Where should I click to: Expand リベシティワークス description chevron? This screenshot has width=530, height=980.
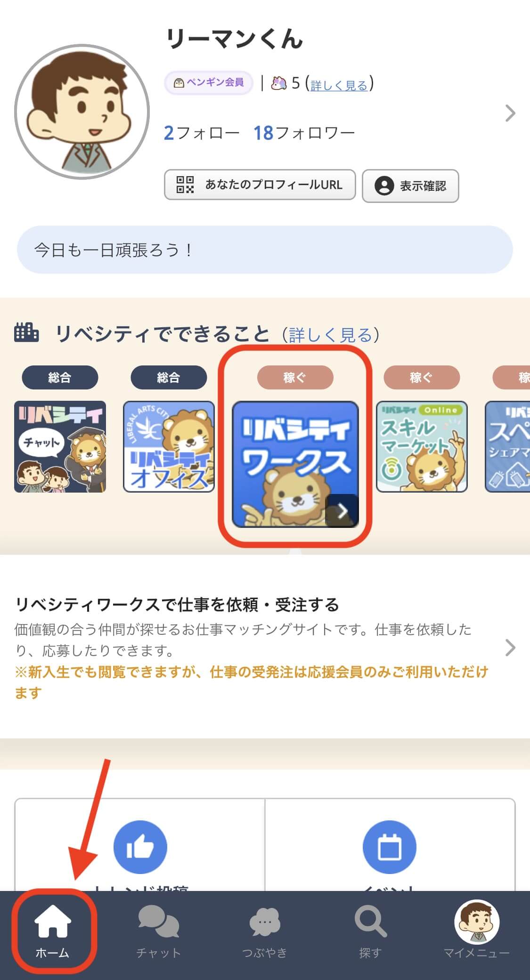pos(510,648)
